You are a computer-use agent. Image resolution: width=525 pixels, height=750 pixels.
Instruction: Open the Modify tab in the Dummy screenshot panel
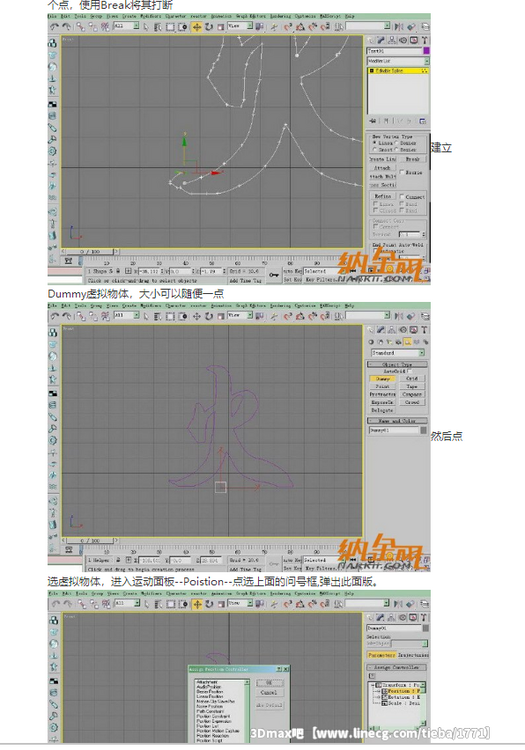381,330
